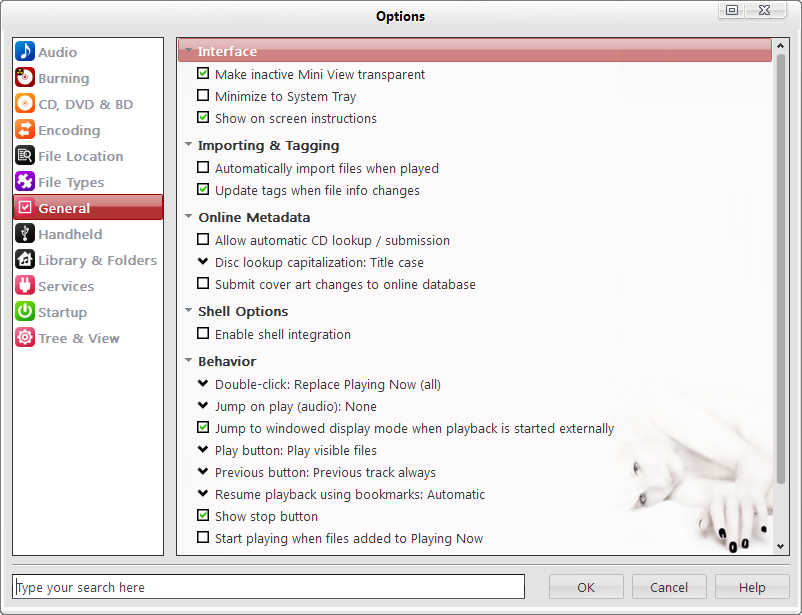Click the File Location magnifier icon
The width and height of the screenshot is (802, 615).
coord(25,156)
